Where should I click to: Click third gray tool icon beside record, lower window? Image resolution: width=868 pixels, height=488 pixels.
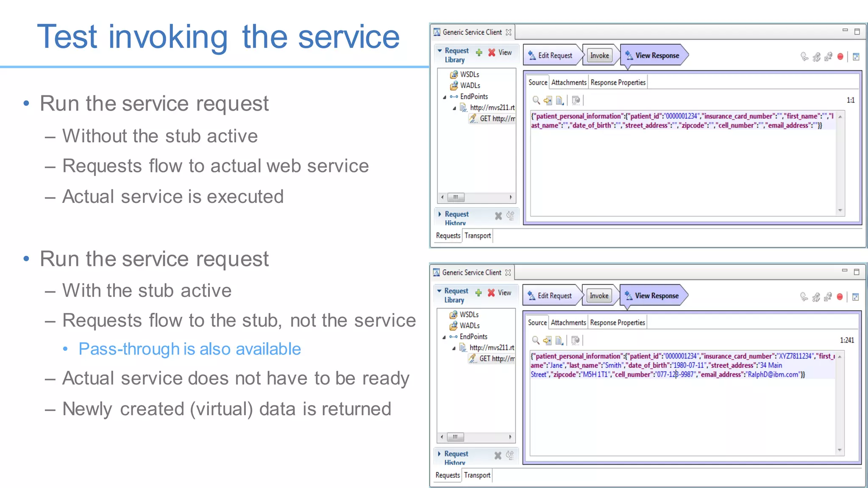tap(828, 297)
